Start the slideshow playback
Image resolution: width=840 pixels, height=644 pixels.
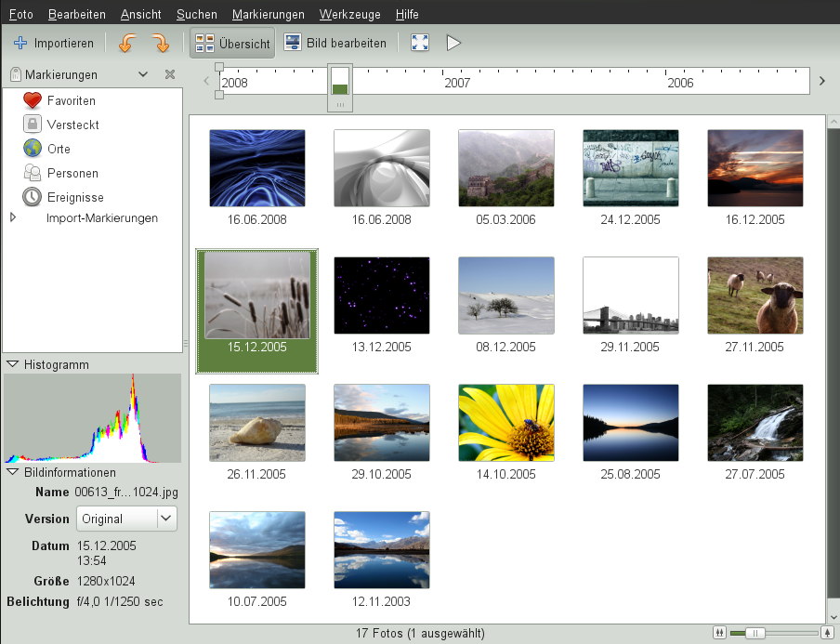click(453, 43)
